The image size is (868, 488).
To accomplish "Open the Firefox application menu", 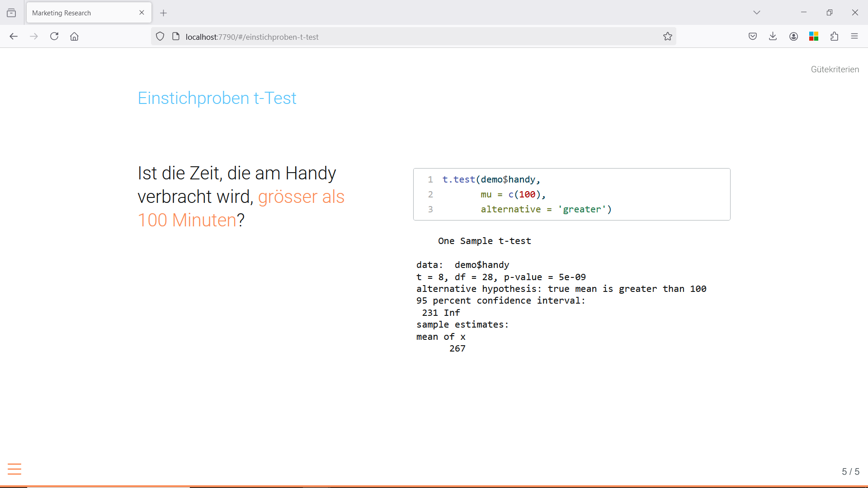I will click(x=854, y=37).
